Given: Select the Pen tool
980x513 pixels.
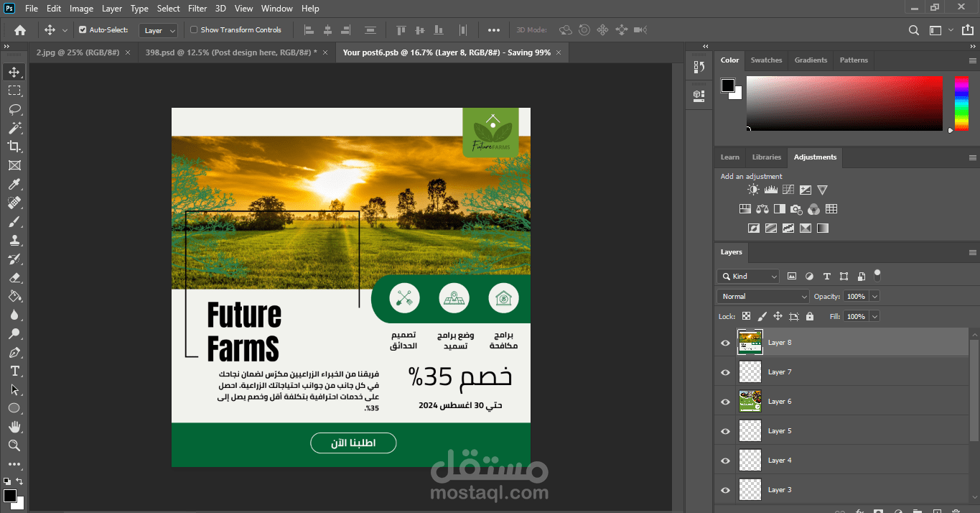Looking at the screenshot, I should click(x=14, y=352).
